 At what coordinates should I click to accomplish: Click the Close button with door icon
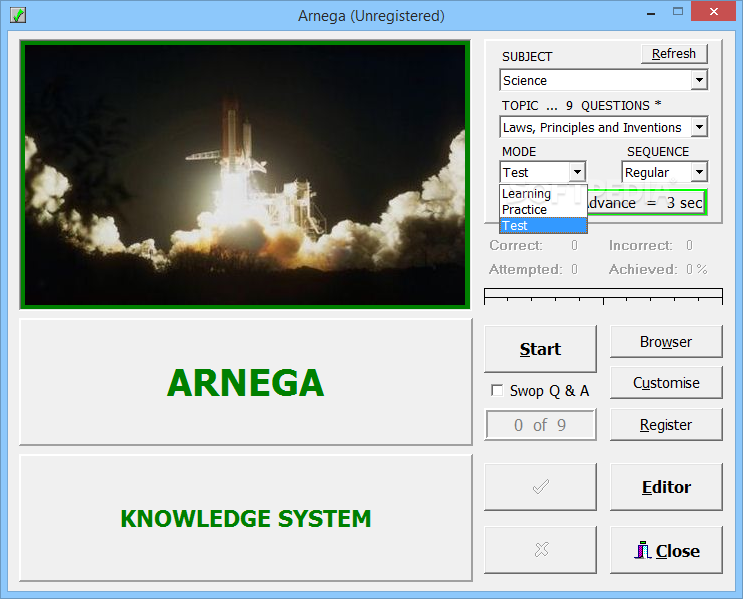click(x=666, y=550)
